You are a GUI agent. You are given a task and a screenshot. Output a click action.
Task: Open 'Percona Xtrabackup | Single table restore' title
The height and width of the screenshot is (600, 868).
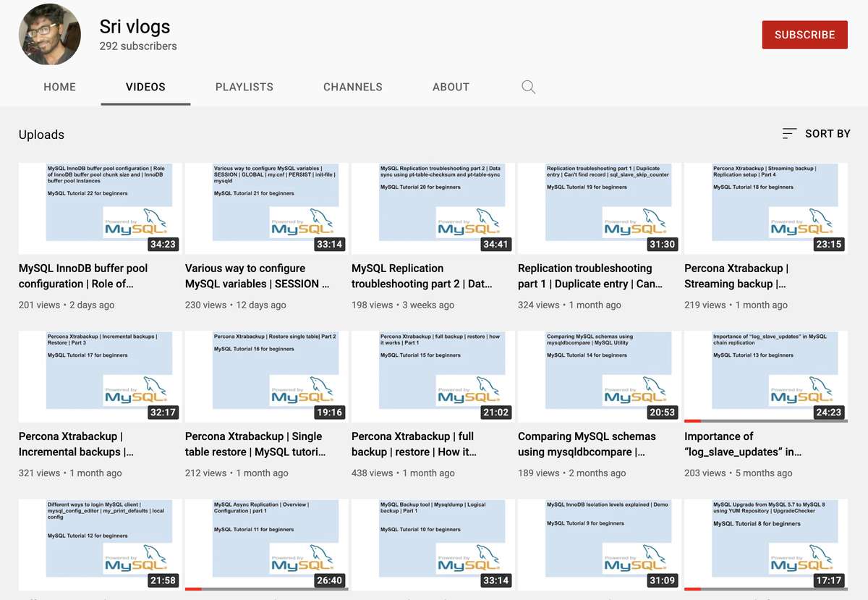click(x=255, y=444)
